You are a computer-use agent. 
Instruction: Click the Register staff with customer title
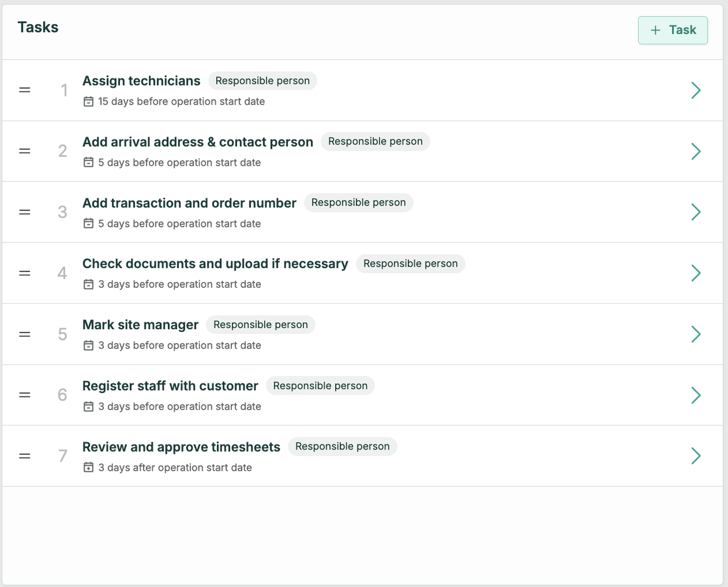(x=170, y=386)
